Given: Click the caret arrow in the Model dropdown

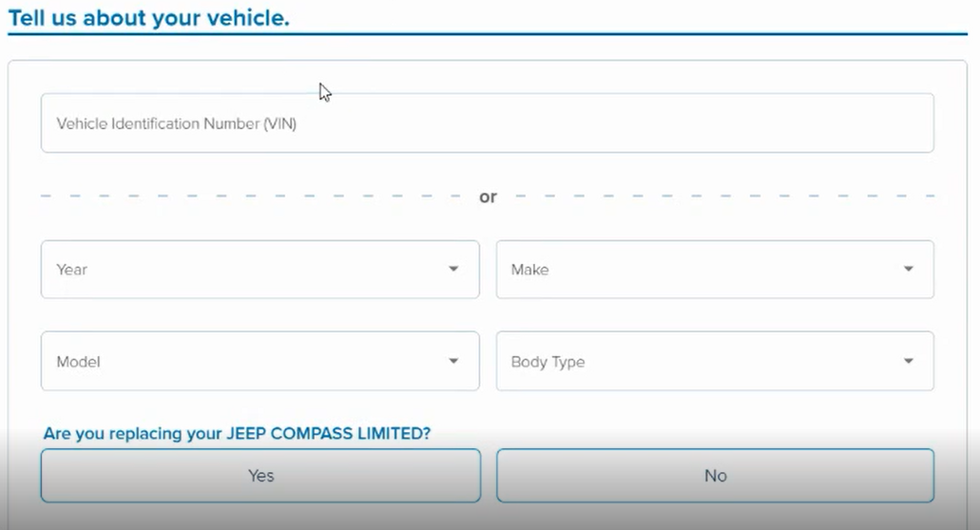Looking at the screenshot, I should click(453, 362).
